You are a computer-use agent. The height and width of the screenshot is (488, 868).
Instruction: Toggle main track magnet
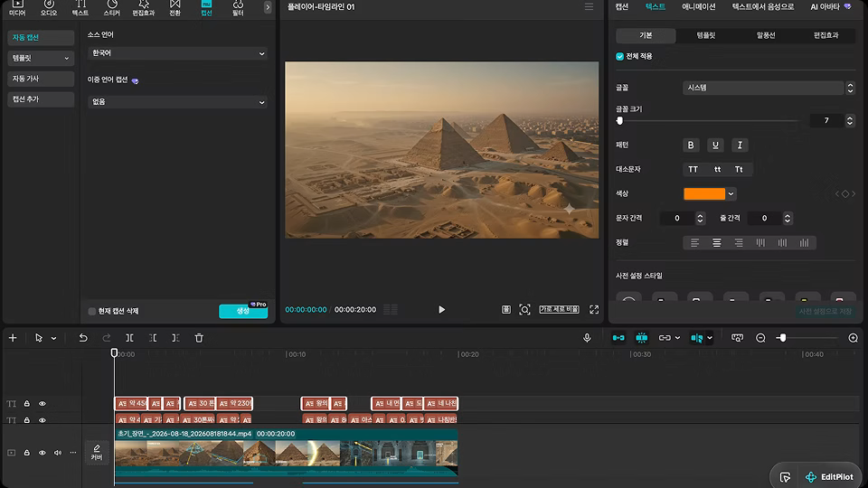coord(618,337)
